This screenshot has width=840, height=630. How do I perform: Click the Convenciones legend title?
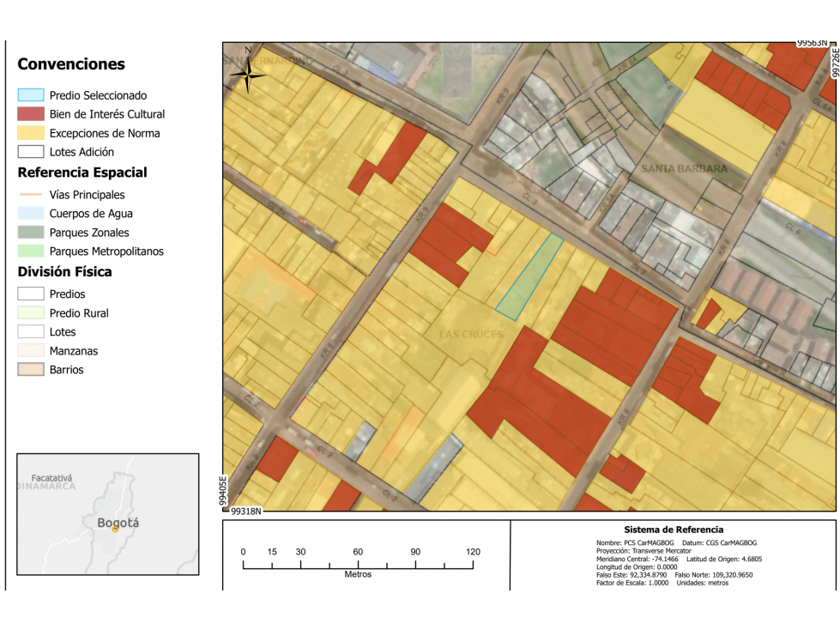(x=71, y=64)
